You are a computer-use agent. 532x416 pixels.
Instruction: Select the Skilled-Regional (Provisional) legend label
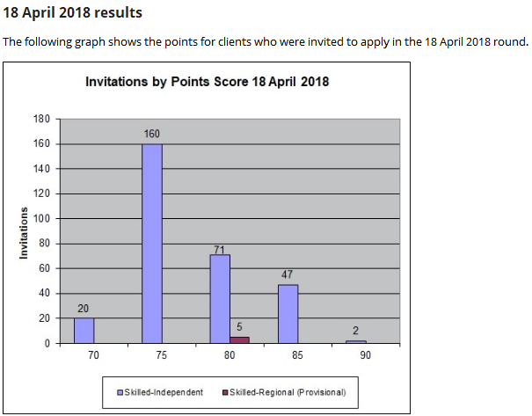click(x=288, y=391)
